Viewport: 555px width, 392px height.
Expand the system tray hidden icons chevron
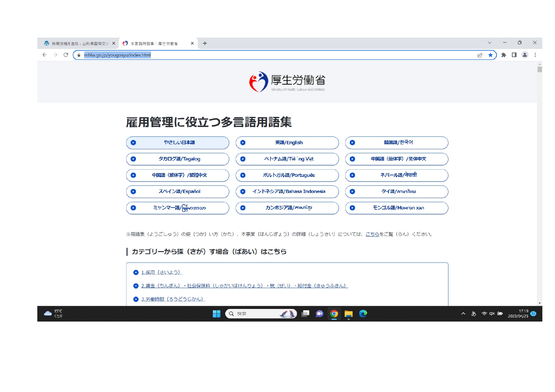click(463, 314)
